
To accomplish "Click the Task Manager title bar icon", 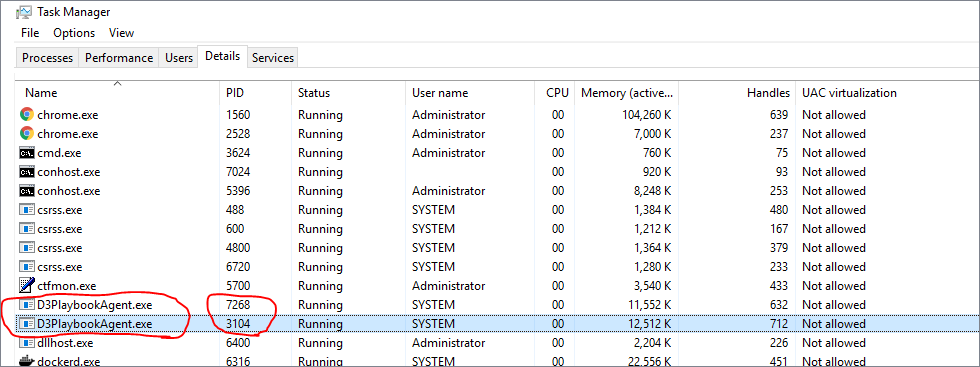I will click(x=25, y=12).
